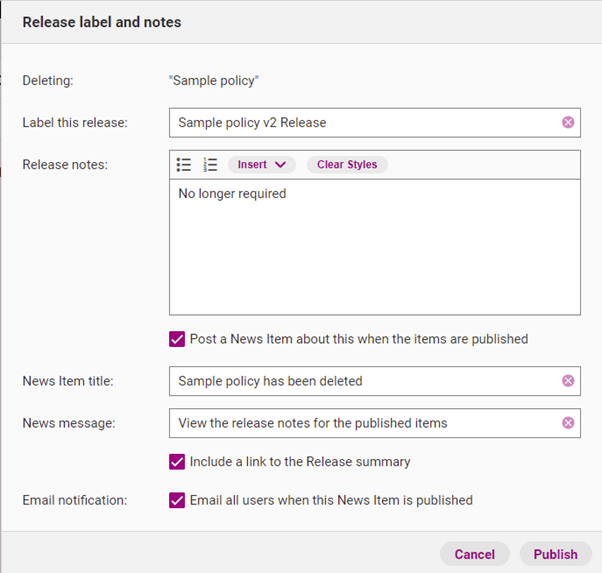The width and height of the screenshot is (602, 573).
Task: Clear the 'Label this release' field
Action: click(568, 123)
